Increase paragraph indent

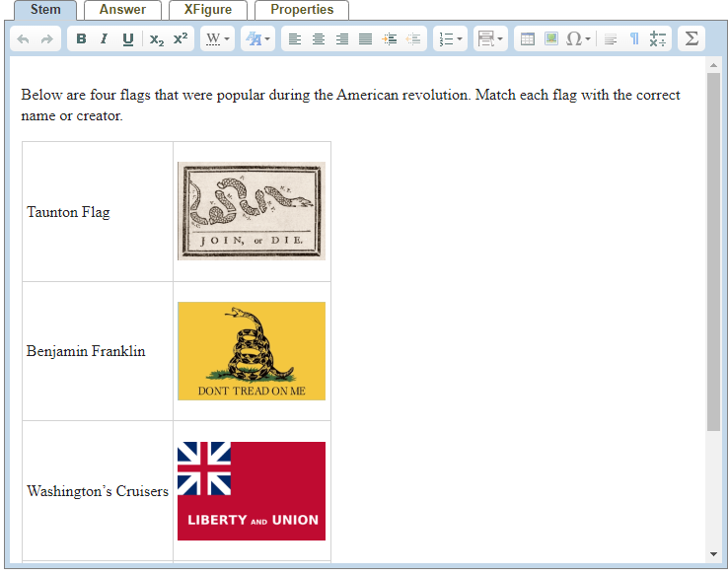[x=389, y=39]
